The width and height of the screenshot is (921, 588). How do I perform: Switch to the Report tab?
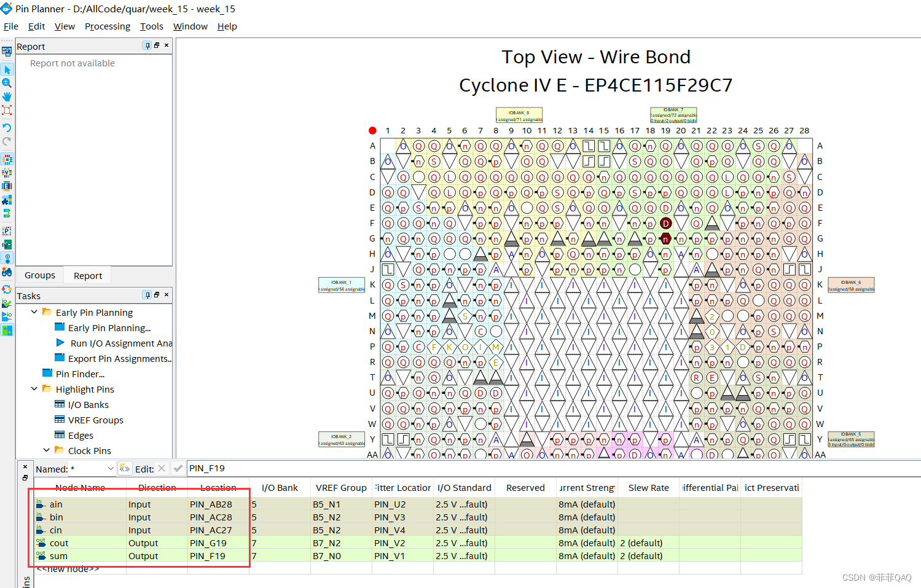point(88,276)
